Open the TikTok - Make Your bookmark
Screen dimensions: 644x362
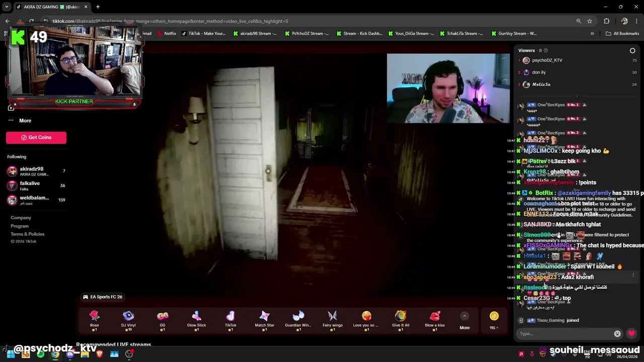pos(203,34)
